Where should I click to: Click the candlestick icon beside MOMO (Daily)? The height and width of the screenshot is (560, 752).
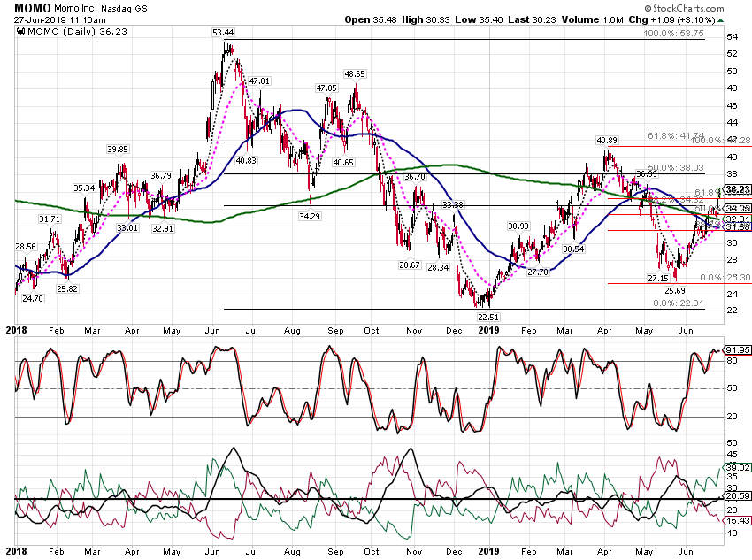pyautogui.click(x=20, y=32)
